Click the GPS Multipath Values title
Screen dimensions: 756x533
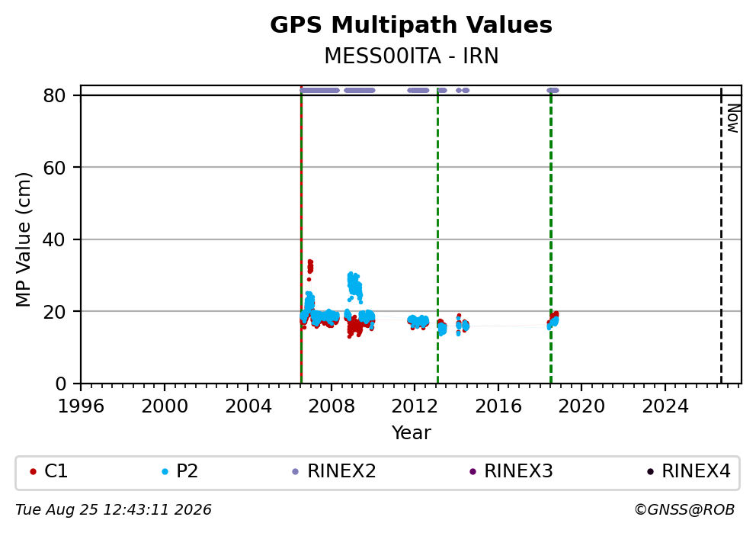tap(411, 25)
